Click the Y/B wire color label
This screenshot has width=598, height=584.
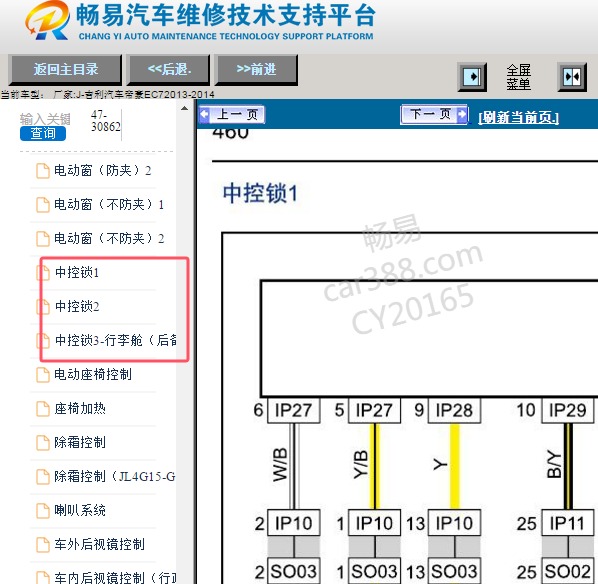(360, 465)
